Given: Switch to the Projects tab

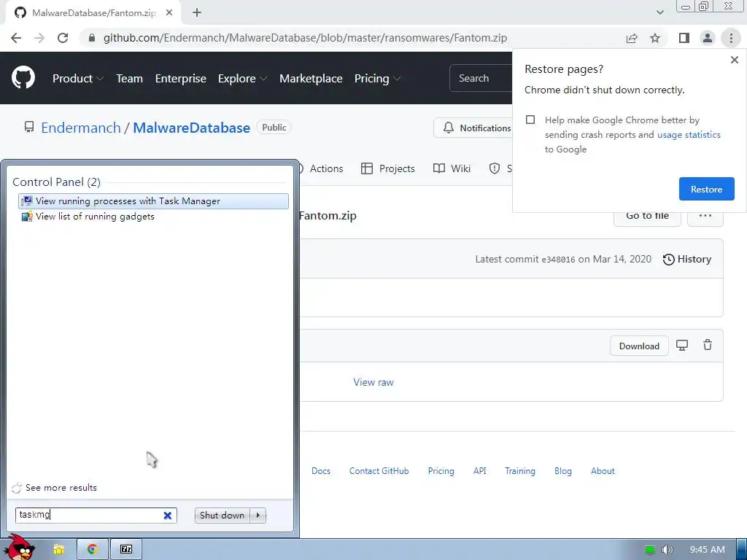Looking at the screenshot, I should pos(388,168).
